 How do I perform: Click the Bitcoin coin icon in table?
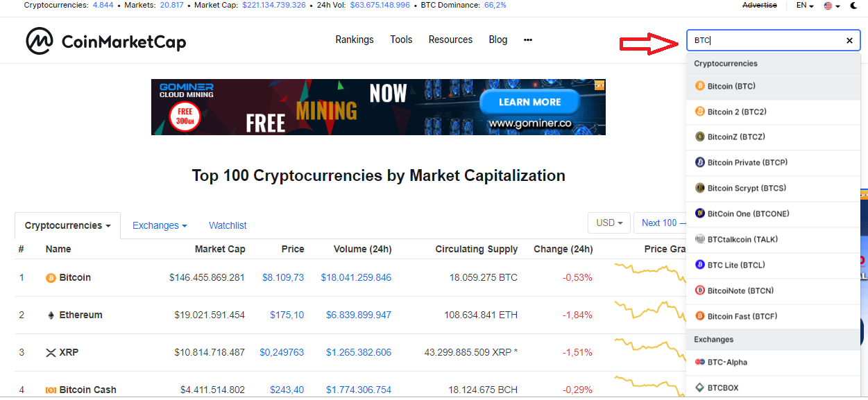point(51,278)
